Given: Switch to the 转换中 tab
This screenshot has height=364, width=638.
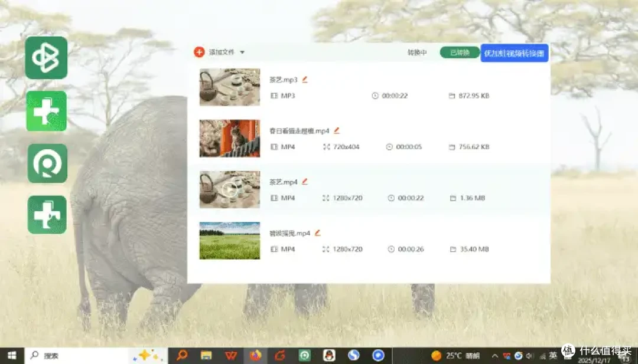Looking at the screenshot, I should coord(417,53).
